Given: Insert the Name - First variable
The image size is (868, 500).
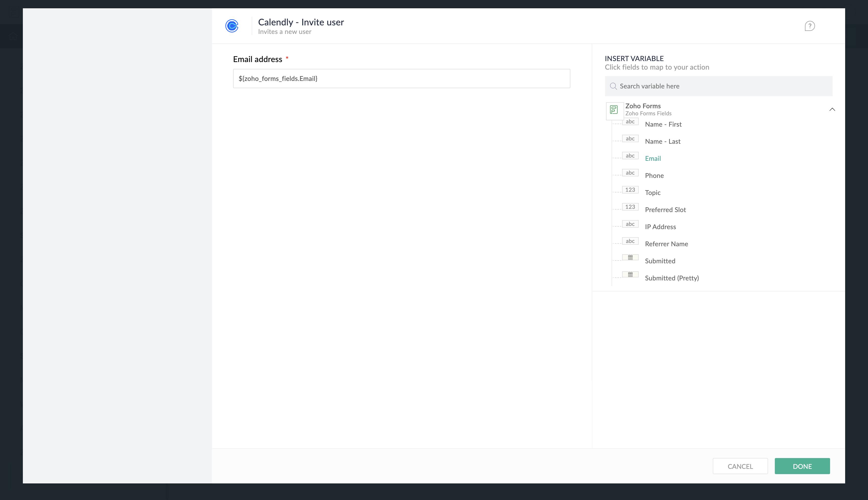Looking at the screenshot, I should 663,124.
